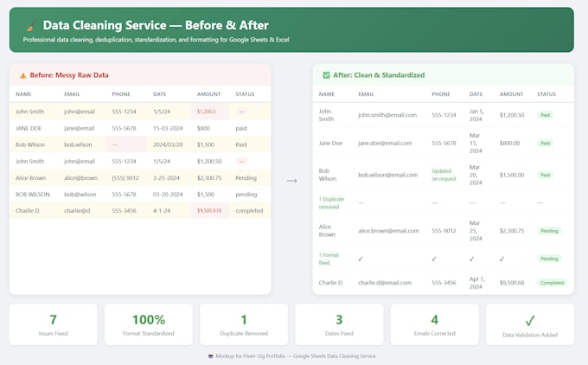This screenshot has height=365, width=588.
Task: Click the checkmark in Format fixed email column
Action: [361, 259]
